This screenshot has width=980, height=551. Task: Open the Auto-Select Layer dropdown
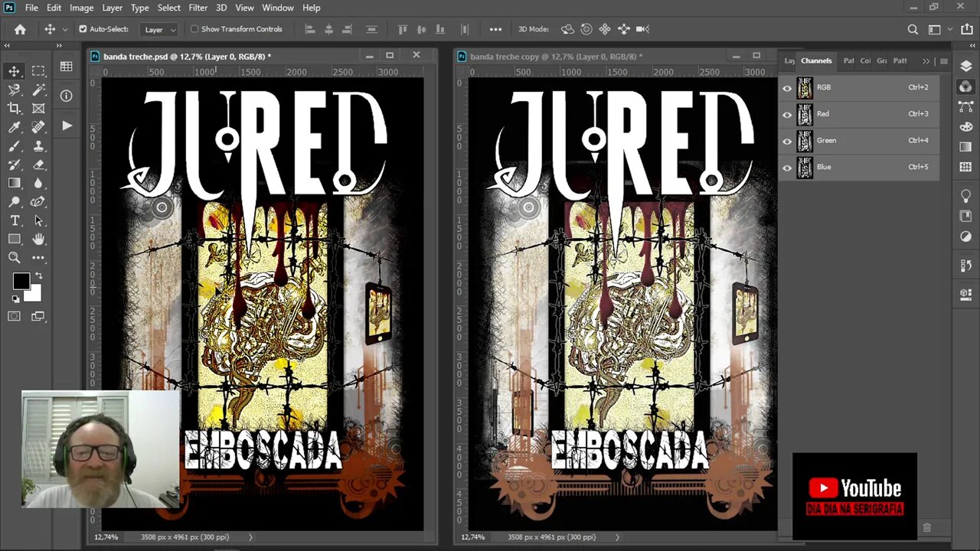[159, 29]
